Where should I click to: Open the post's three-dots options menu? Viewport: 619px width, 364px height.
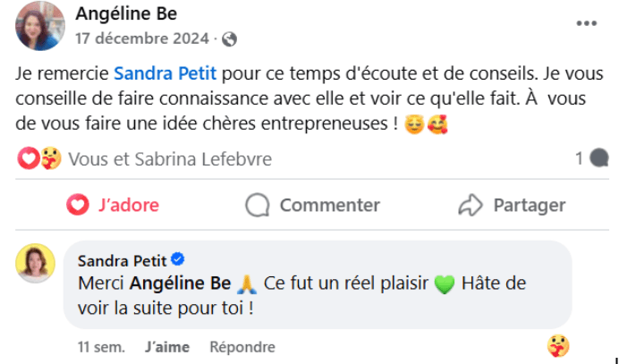[587, 23]
